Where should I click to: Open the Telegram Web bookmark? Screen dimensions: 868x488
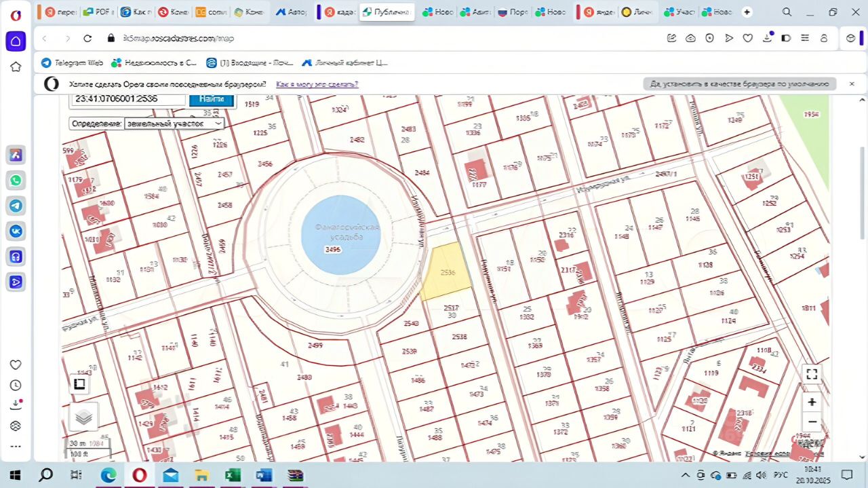72,62
